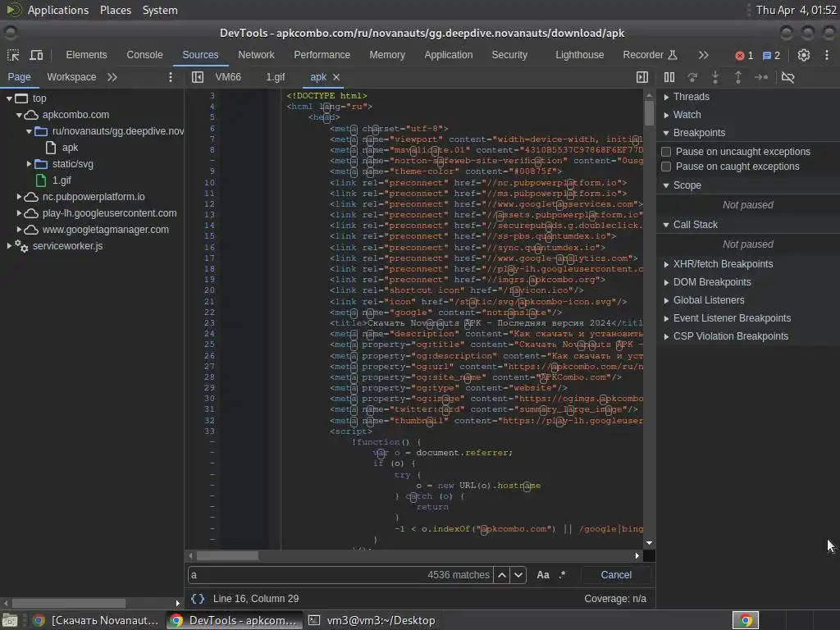Toggle the device toolbar icon
Viewport: 840px width, 630px height.
click(36, 55)
